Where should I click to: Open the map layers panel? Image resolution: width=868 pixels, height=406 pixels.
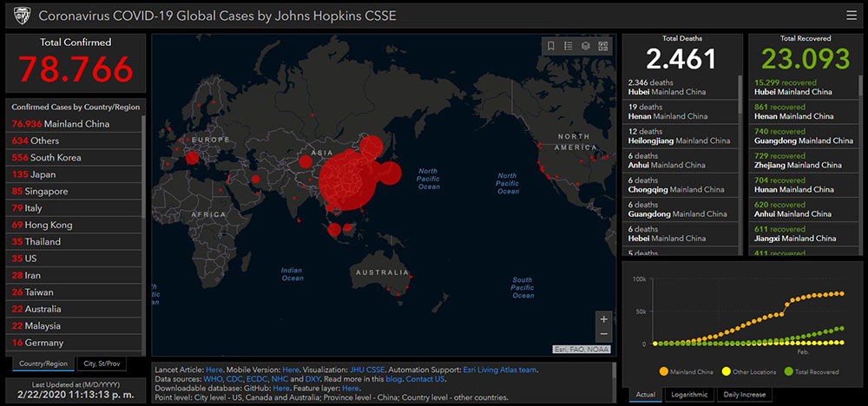pos(586,46)
